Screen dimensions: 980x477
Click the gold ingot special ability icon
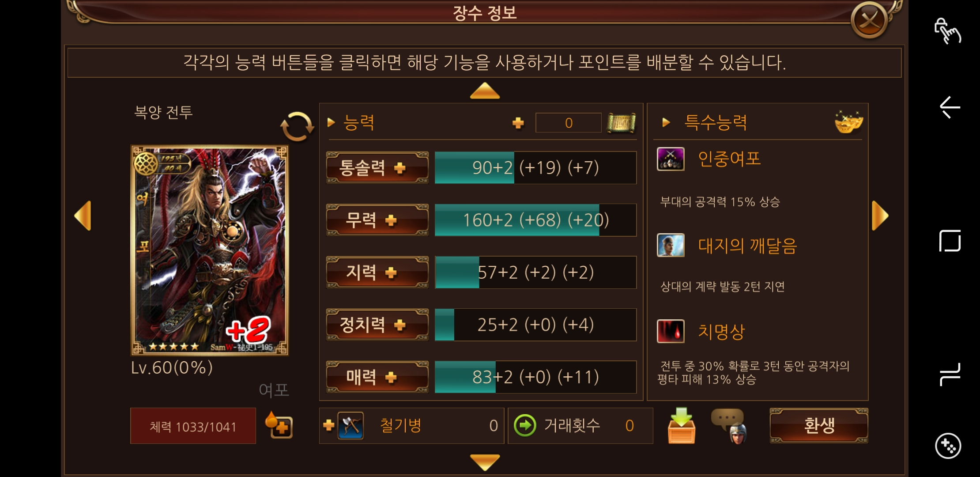pos(848,122)
